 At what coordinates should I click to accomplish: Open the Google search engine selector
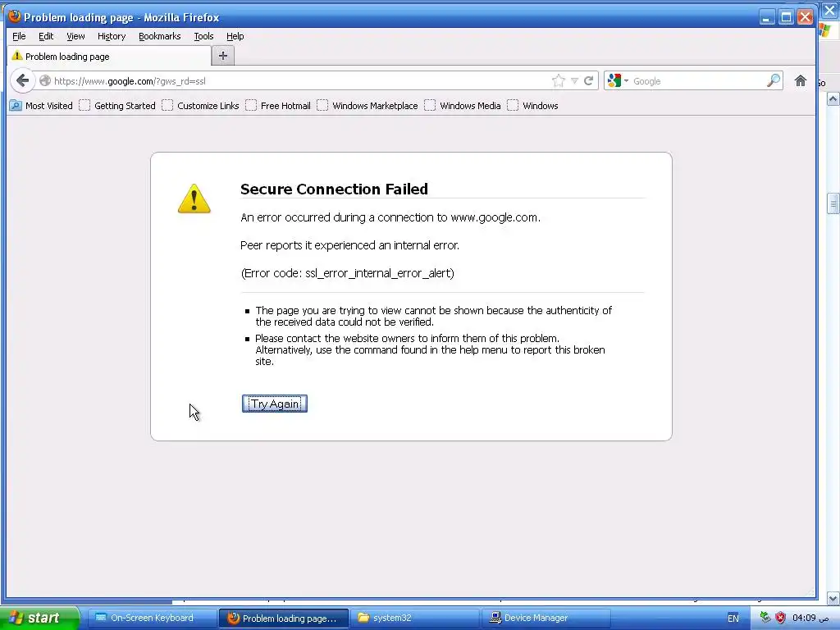[618, 81]
